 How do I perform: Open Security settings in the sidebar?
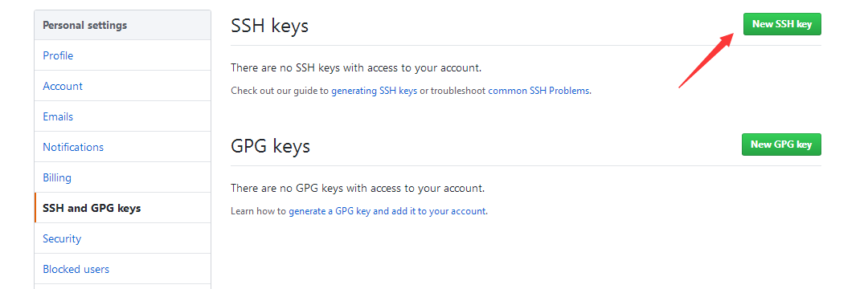[122, 238]
